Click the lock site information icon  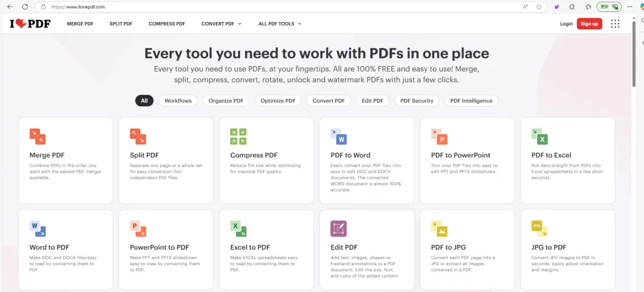(43, 7)
